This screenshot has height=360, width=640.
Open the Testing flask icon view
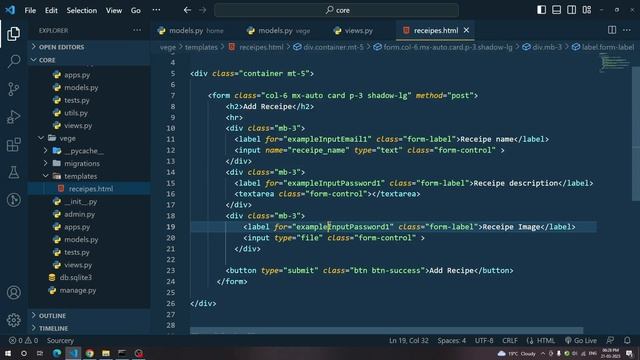coord(13,172)
